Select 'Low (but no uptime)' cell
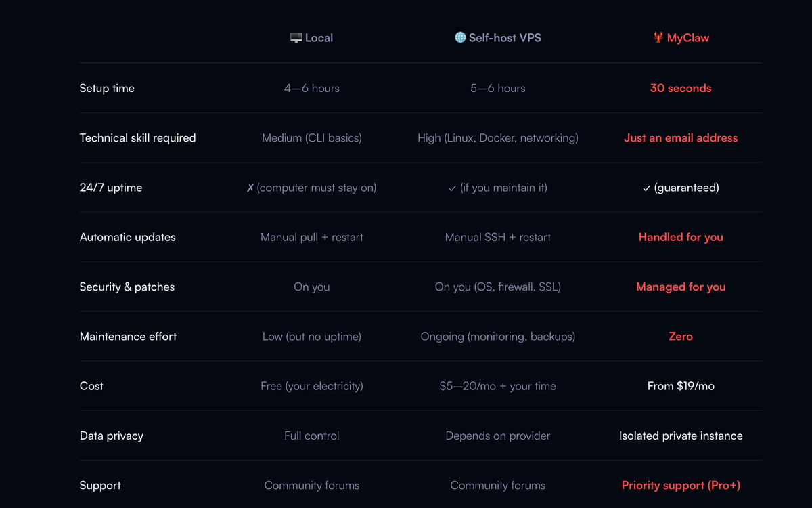The image size is (812, 508). tap(312, 336)
